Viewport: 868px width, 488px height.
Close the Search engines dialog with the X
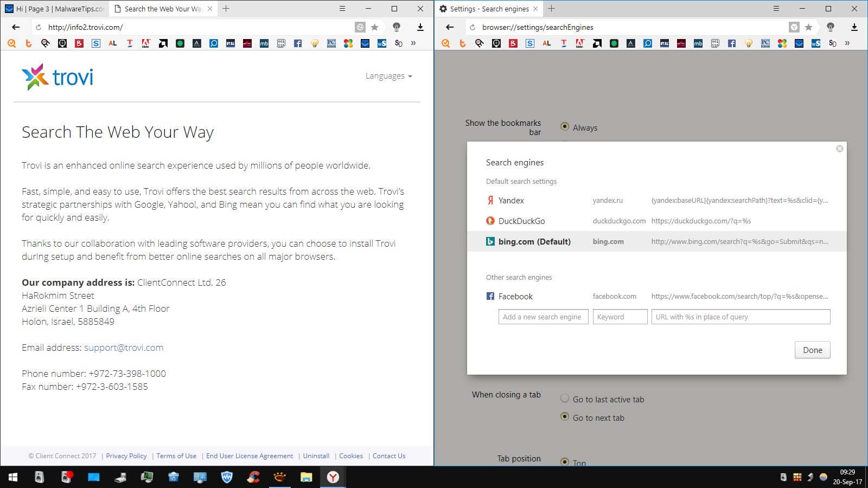[x=840, y=149]
